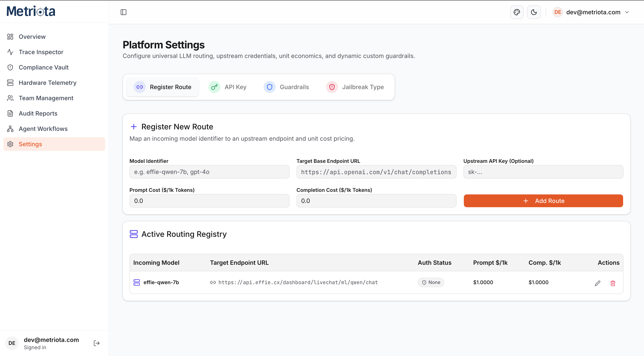Click the sign-out icon in sidebar footer

click(x=97, y=343)
